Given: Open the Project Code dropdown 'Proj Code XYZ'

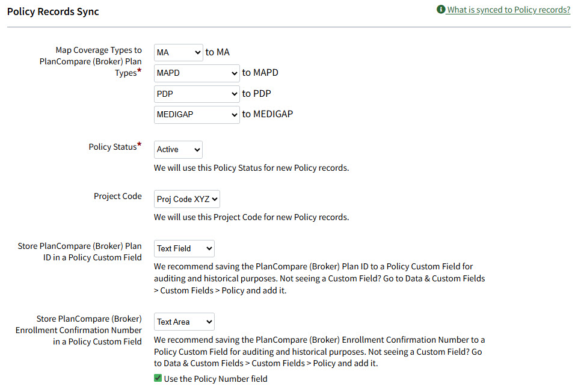Looking at the screenshot, I should pos(187,199).
